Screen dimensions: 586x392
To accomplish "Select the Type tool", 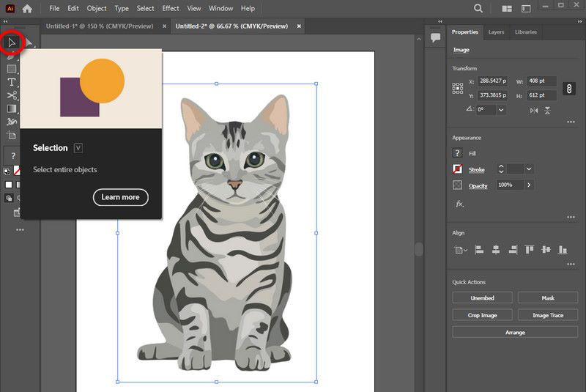I will click(x=12, y=82).
